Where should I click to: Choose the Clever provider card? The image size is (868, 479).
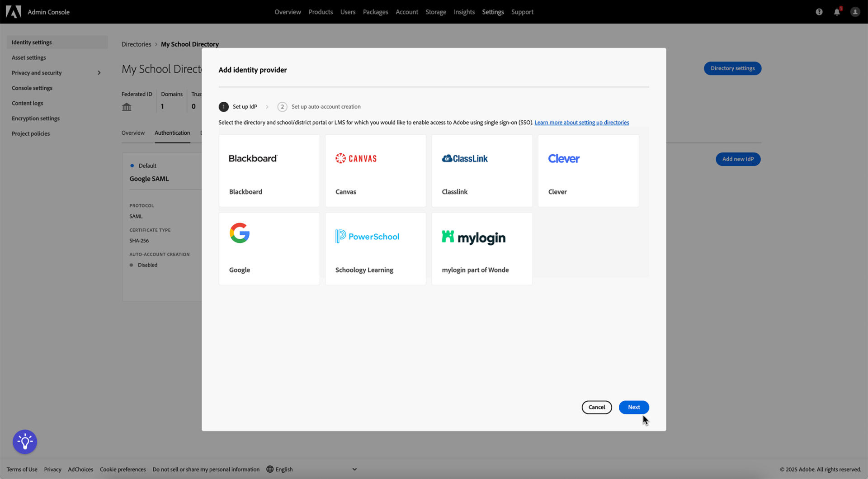(588, 171)
